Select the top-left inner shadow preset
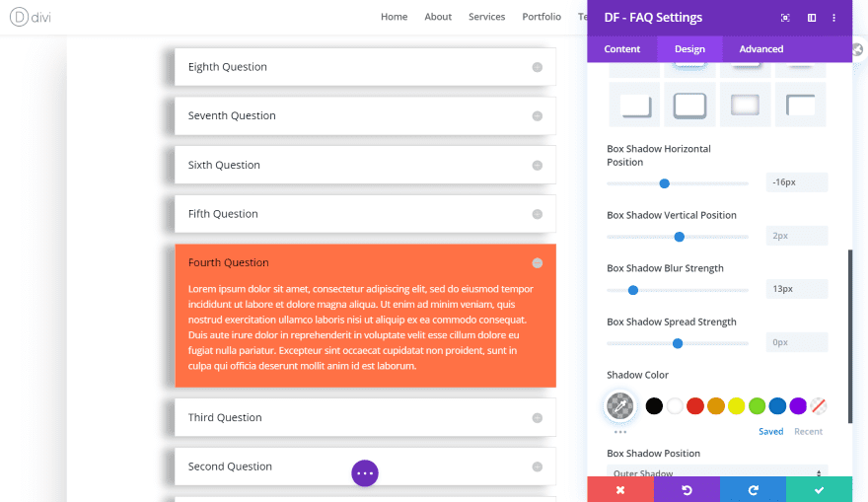The width and height of the screenshot is (868, 502). pyautogui.click(x=801, y=105)
